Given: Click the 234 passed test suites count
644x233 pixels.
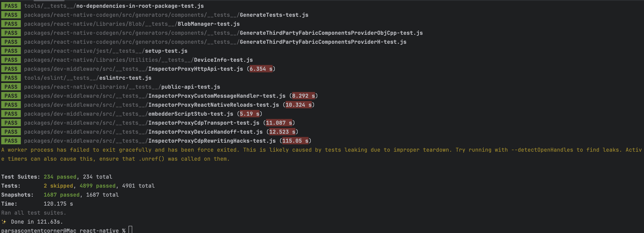Looking at the screenshot, I should coord(60,177).
